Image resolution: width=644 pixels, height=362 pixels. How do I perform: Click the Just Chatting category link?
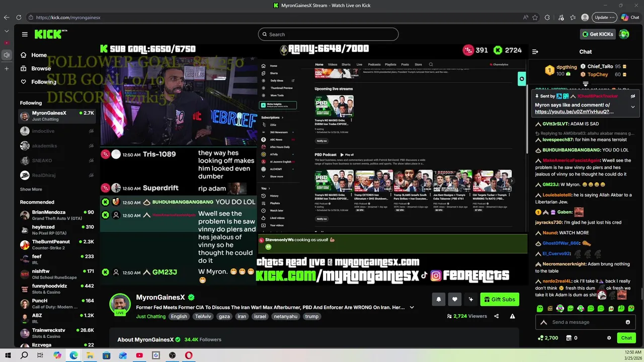[150, 316]
